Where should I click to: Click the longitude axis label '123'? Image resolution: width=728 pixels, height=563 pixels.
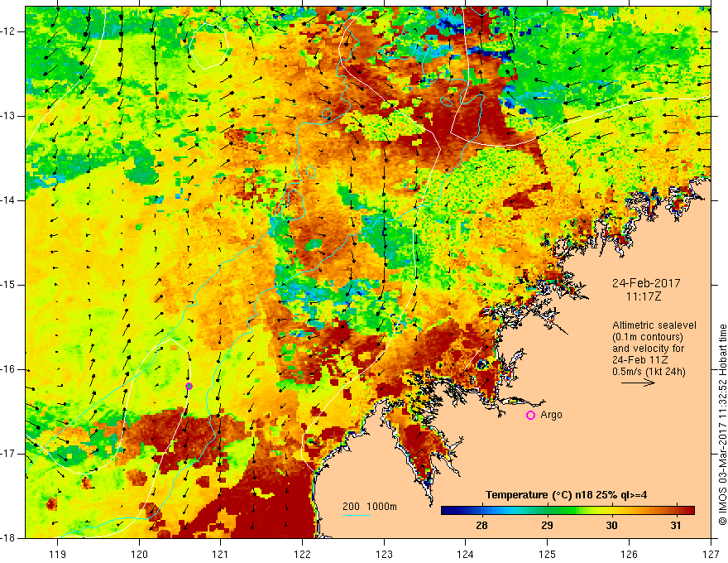point(384,554)
